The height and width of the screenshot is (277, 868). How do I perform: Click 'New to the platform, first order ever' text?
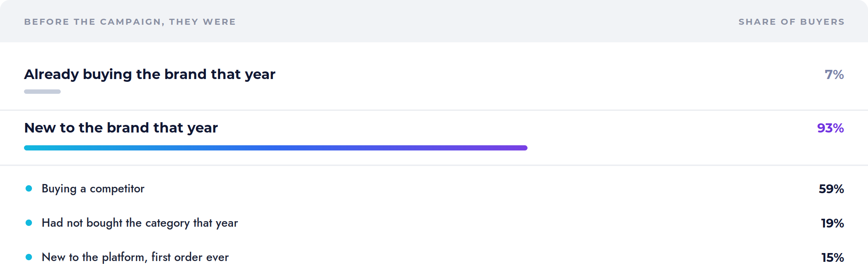point(135,257)
